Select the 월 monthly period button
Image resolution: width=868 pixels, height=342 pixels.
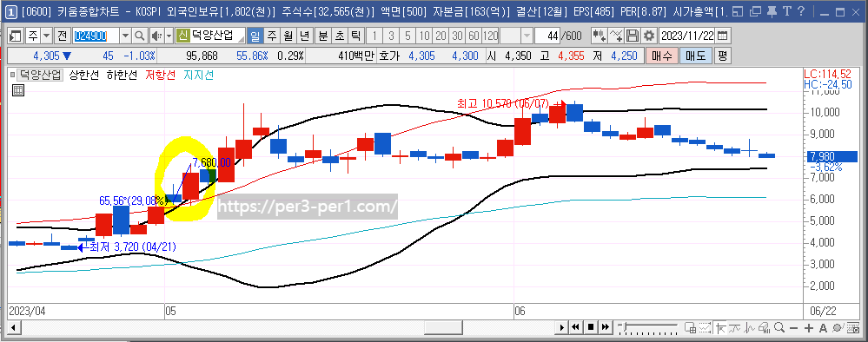[x=288, y=36]
